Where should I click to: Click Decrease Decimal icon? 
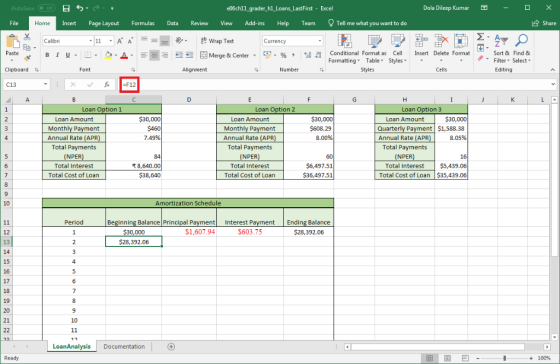pos(318,55)
